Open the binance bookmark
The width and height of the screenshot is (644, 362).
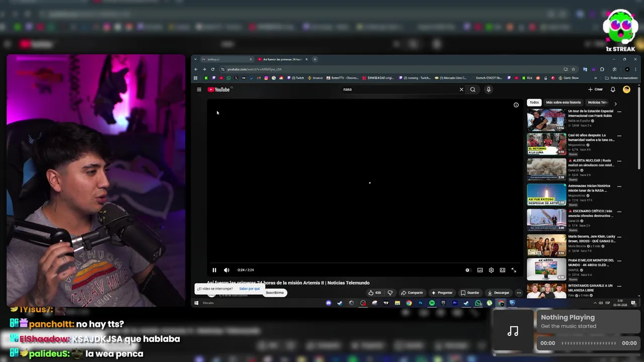tap(315, 78)
